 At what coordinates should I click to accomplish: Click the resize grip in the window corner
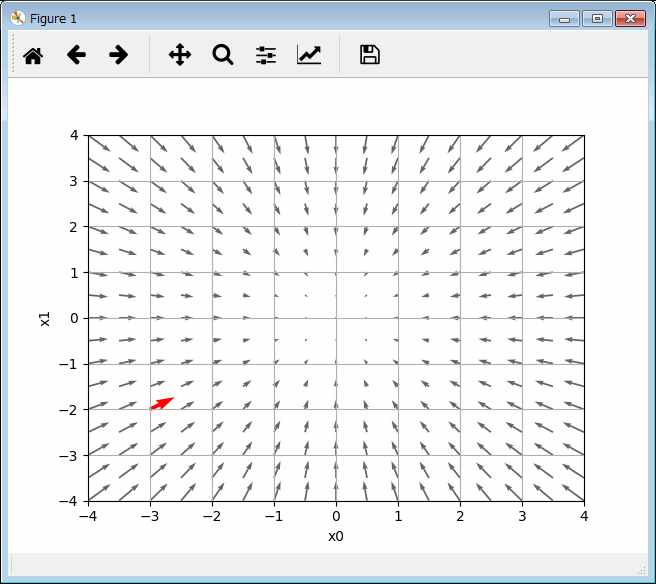point(642,570)
